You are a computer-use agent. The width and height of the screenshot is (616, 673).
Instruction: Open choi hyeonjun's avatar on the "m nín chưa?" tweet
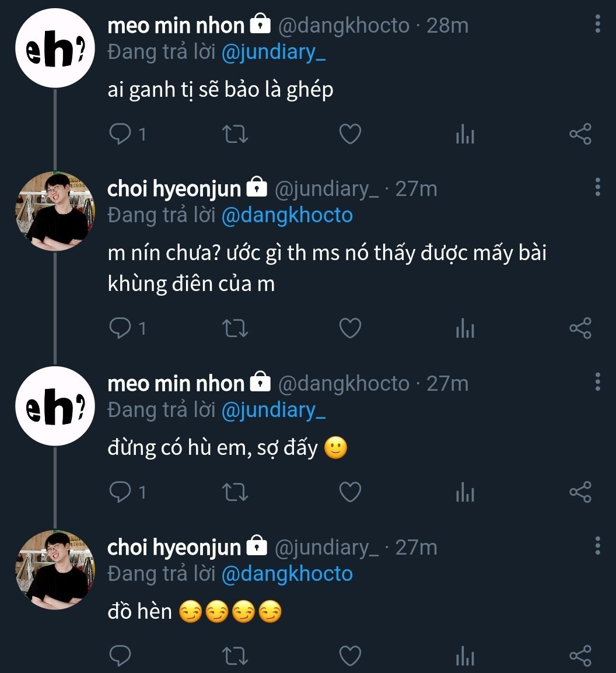(55, 211)
